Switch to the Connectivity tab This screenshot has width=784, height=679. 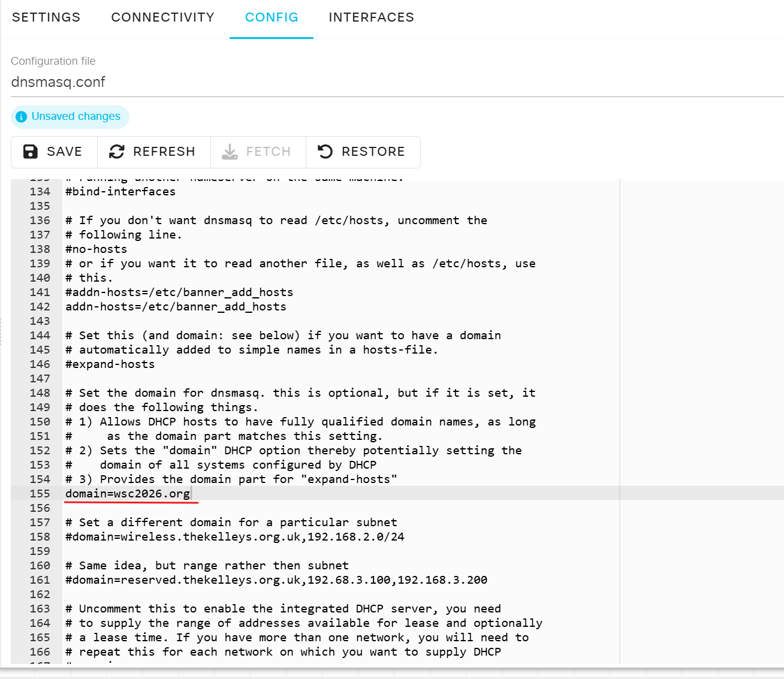[x=163, y=17]
